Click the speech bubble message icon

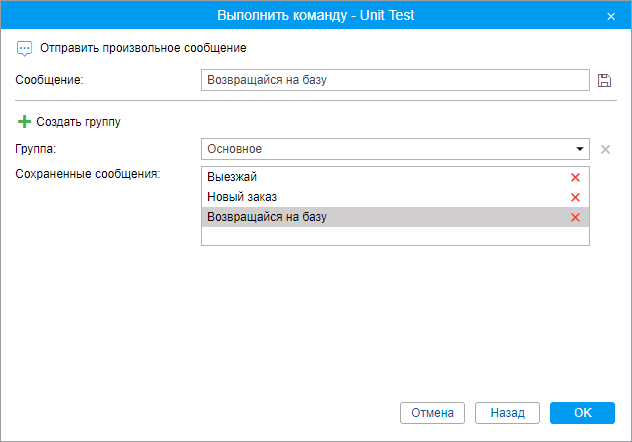[25, 48]
